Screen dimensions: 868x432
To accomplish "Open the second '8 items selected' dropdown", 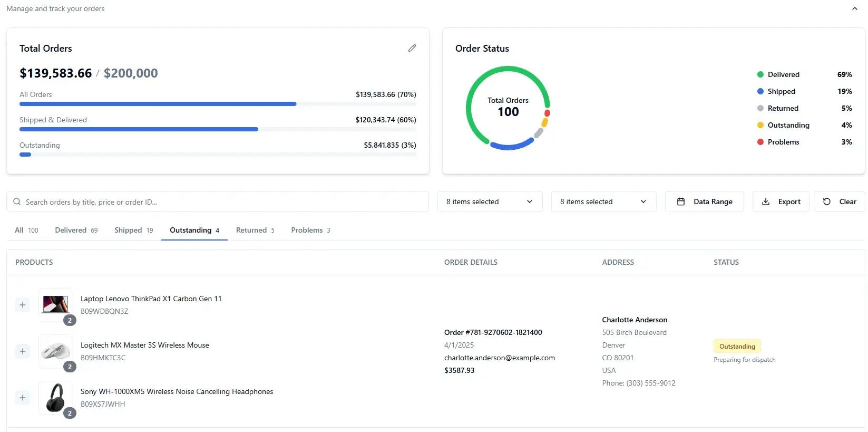I will pyautogui.click(x=603, y=201).
